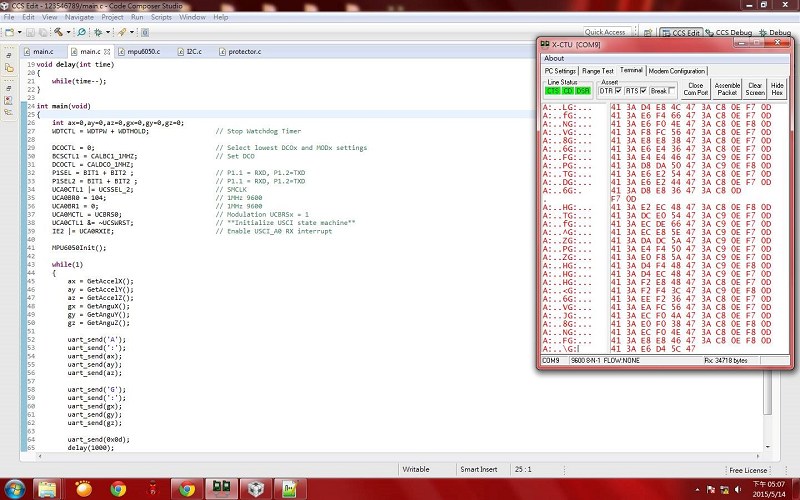Open X-CTU taskbar icon

tap(221, 489)
